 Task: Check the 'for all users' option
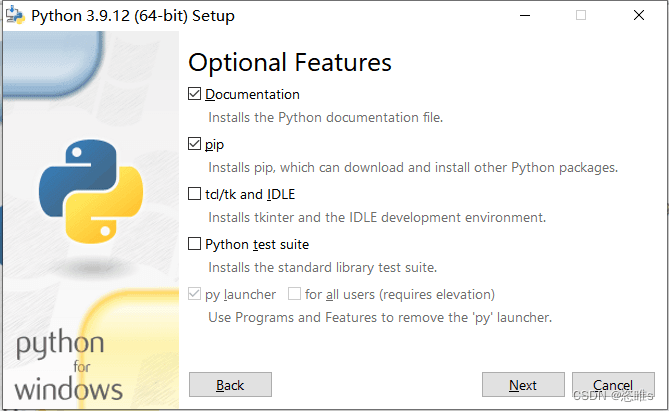click(295, 294)
